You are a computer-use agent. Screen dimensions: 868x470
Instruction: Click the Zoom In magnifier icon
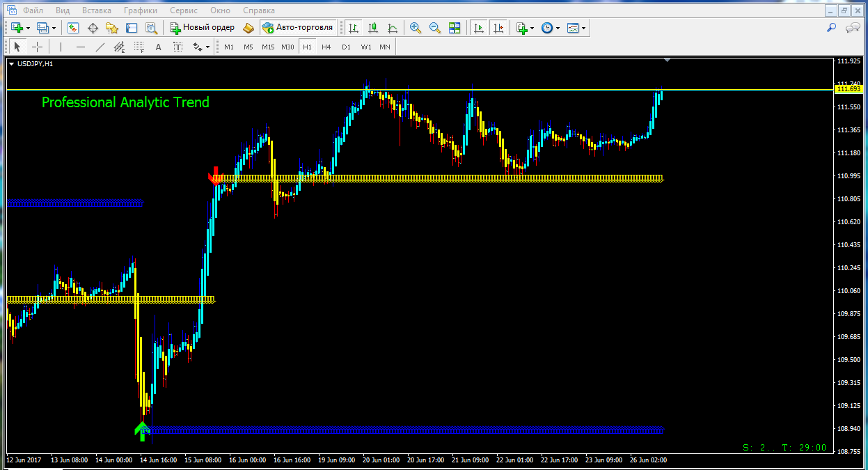pyautogui.click(x=416, y=28)
